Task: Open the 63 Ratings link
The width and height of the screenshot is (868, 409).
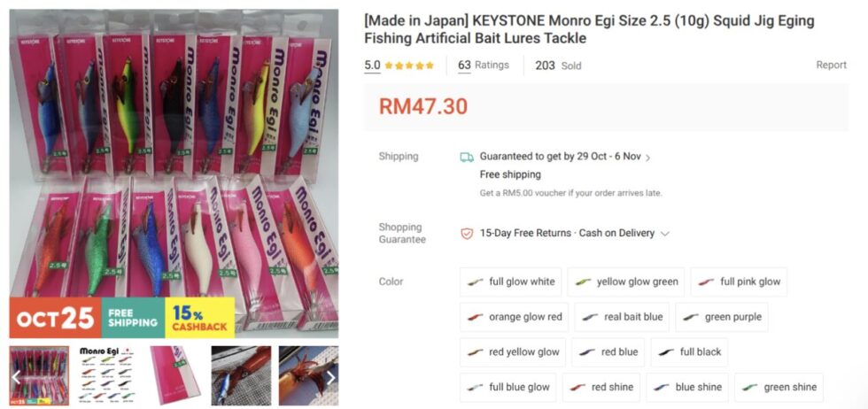Action: pyautogui.click(x=484, y=66)
